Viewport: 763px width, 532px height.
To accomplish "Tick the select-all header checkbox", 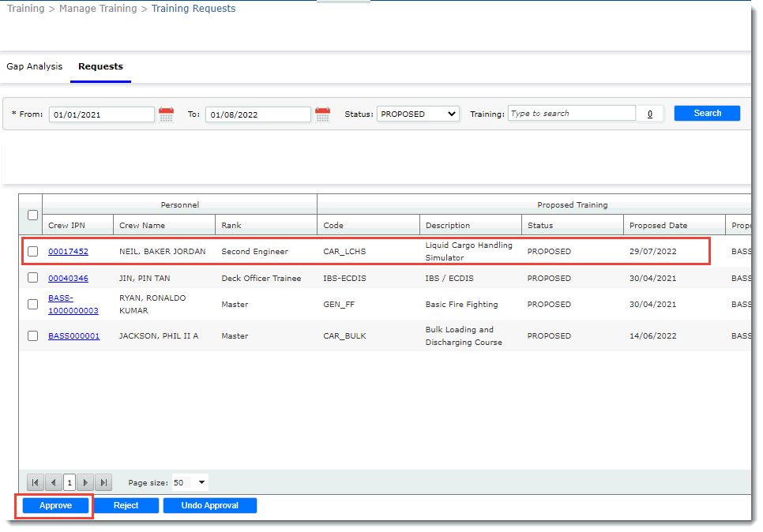I will (x=32, y=215).
